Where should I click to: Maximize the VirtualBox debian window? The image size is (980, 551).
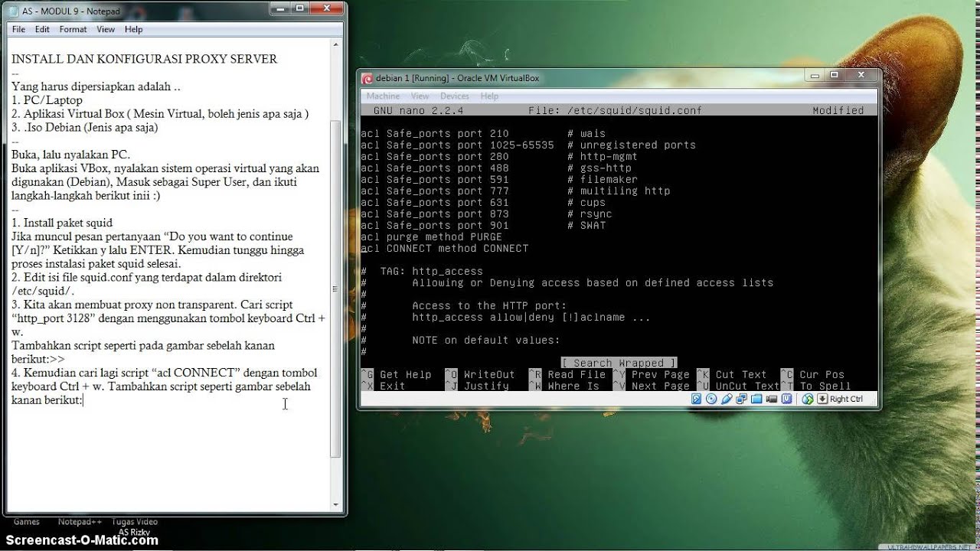[835, 76]
